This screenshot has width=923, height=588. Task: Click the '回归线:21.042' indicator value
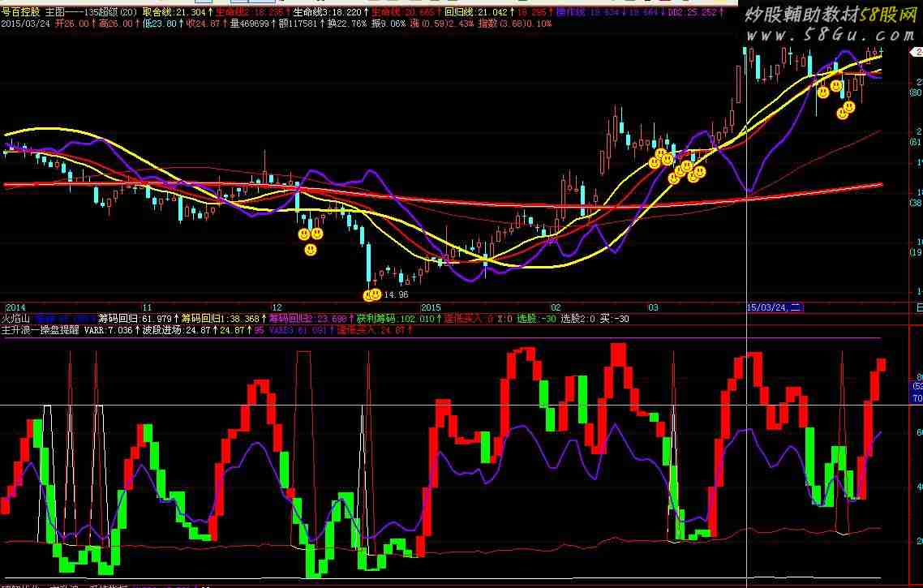pyautogui.click(x=475, y=12)
